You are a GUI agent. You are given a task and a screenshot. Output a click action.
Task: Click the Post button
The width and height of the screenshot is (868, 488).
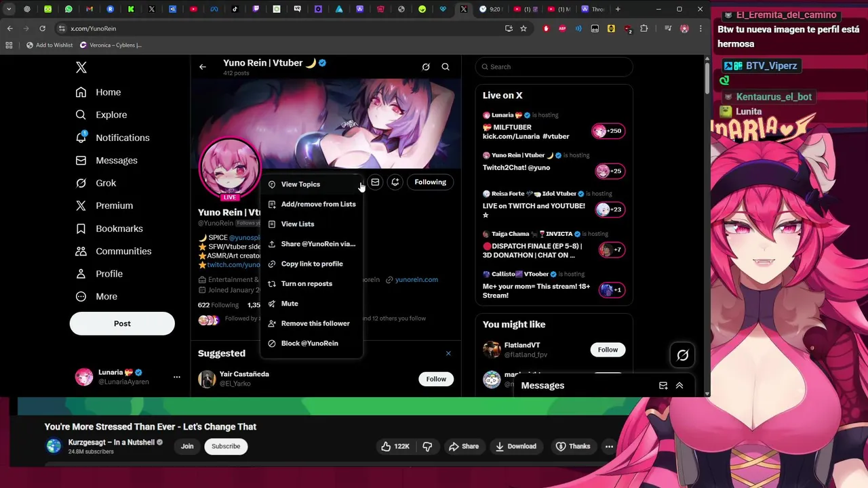(x=122, y=323)
